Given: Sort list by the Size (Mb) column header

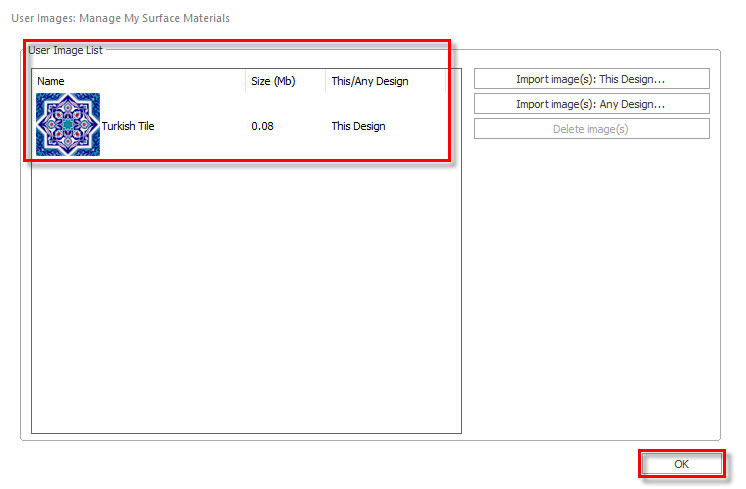Looking at the screenshot, I should pyautogui.click(x=285, y=81).
